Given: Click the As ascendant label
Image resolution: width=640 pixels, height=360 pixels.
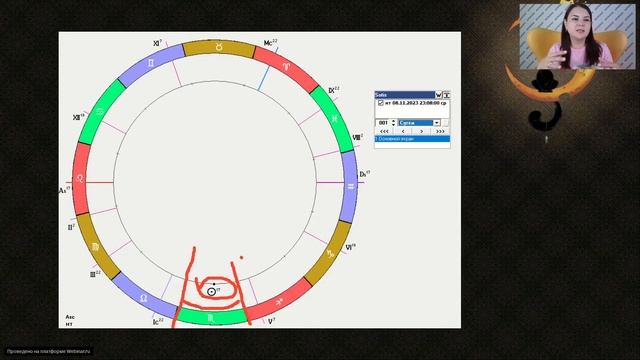Looking at the screenshot, I should (x=65, y=191).
